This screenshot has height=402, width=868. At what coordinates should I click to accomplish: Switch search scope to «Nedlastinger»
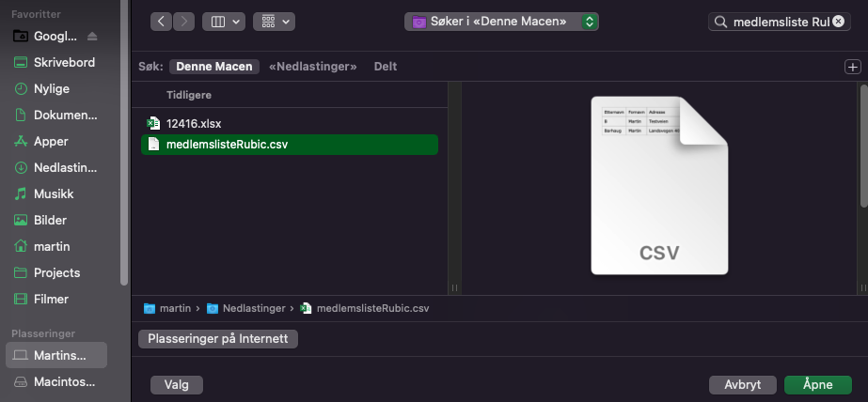pos(313,67)
